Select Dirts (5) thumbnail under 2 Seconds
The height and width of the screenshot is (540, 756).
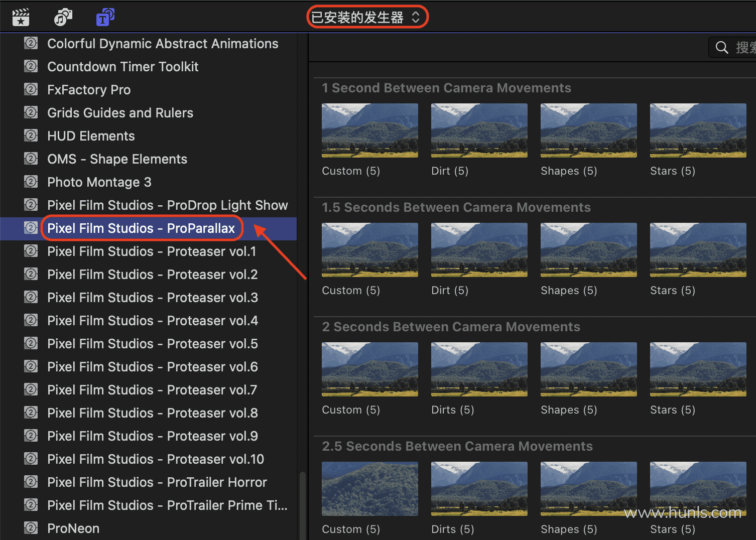pyautogui.click(x=479, y=369)
